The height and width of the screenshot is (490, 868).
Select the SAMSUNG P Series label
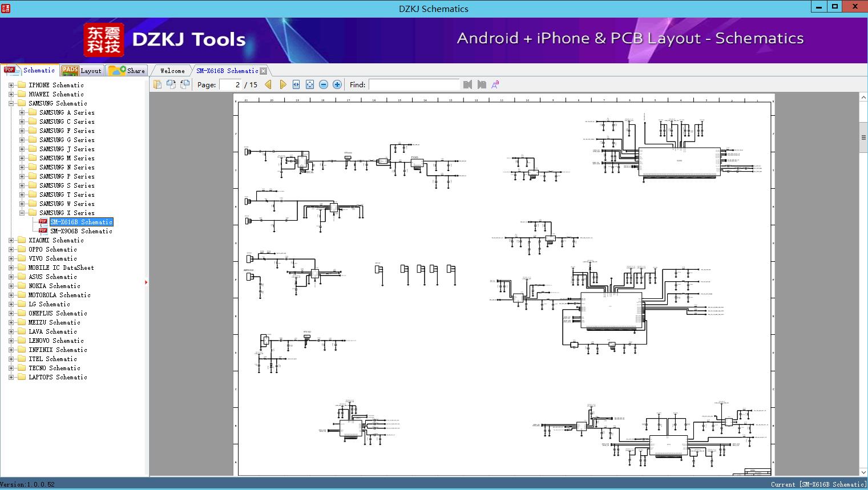67,176
